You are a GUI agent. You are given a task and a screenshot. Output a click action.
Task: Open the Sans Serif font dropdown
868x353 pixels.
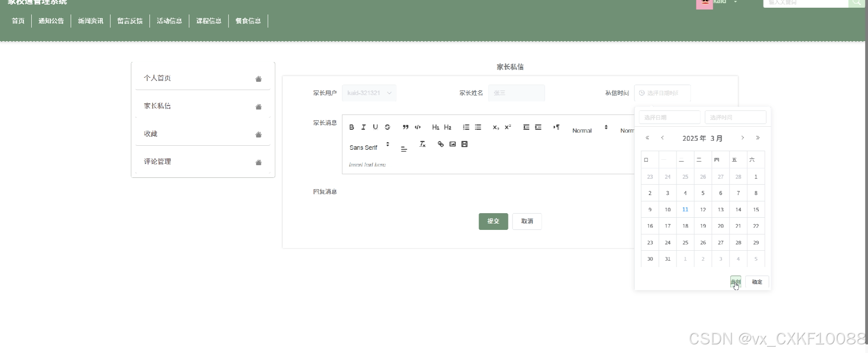coord(369,147)
